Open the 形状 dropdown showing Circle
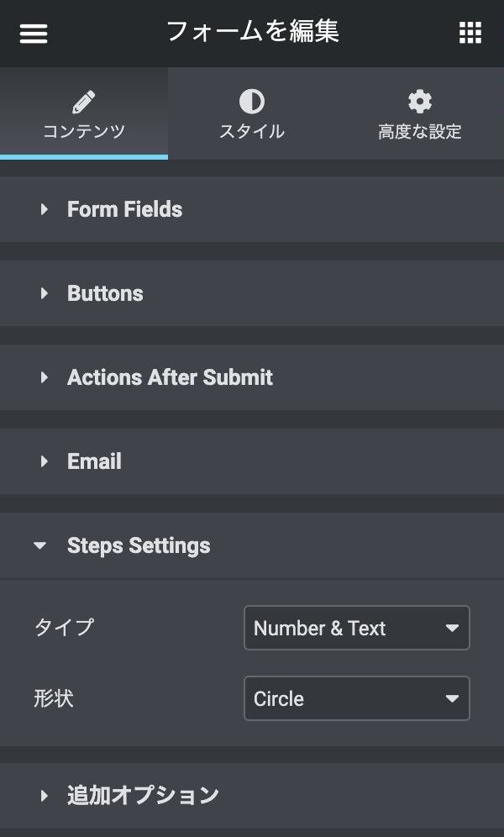The image size is (504, 837). 356,698
